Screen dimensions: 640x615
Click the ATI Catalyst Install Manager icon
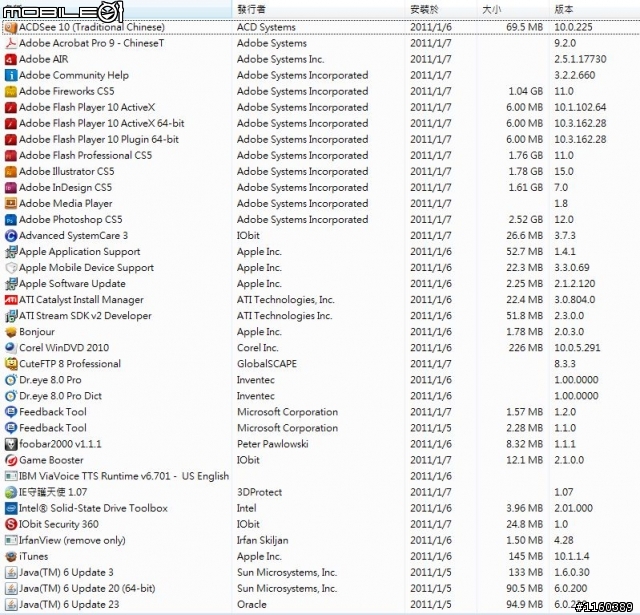coord(11,300)
